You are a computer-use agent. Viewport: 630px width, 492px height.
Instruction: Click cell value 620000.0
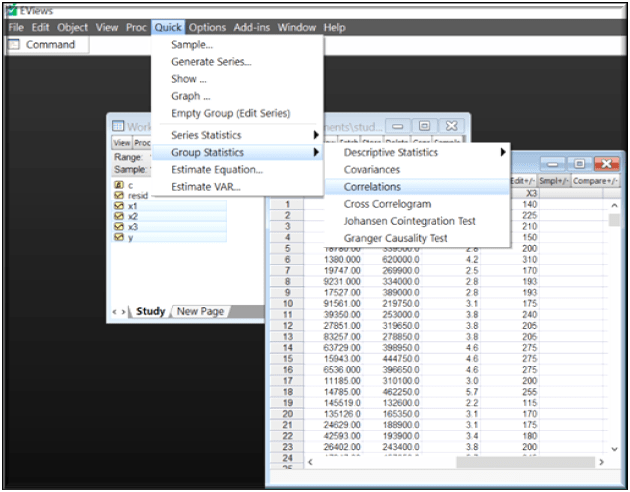[x=401, y=260]
